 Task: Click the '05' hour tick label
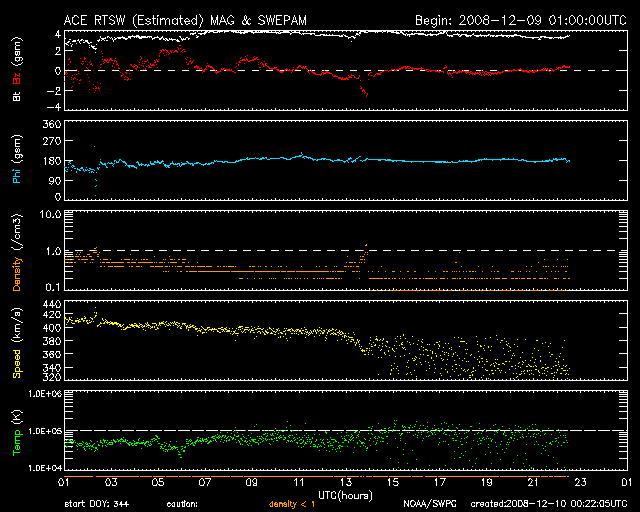pos(158,483)
